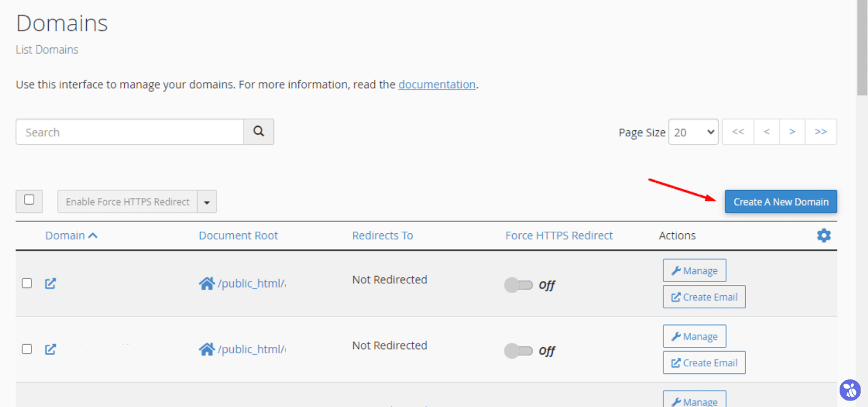The width and height of the screenshot is (868, 407).
Task: Go to last page (>>)
Action: pyautogui.click(x=821, y=132)
